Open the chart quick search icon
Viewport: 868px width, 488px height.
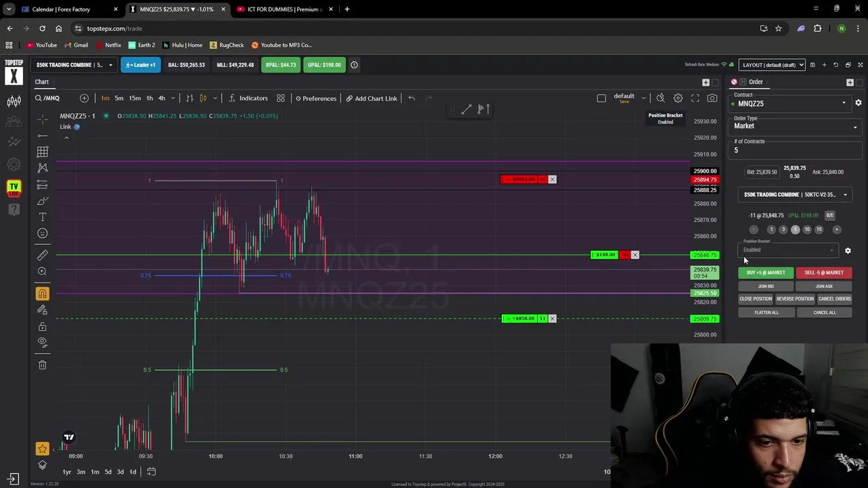[x=660, y=98]
